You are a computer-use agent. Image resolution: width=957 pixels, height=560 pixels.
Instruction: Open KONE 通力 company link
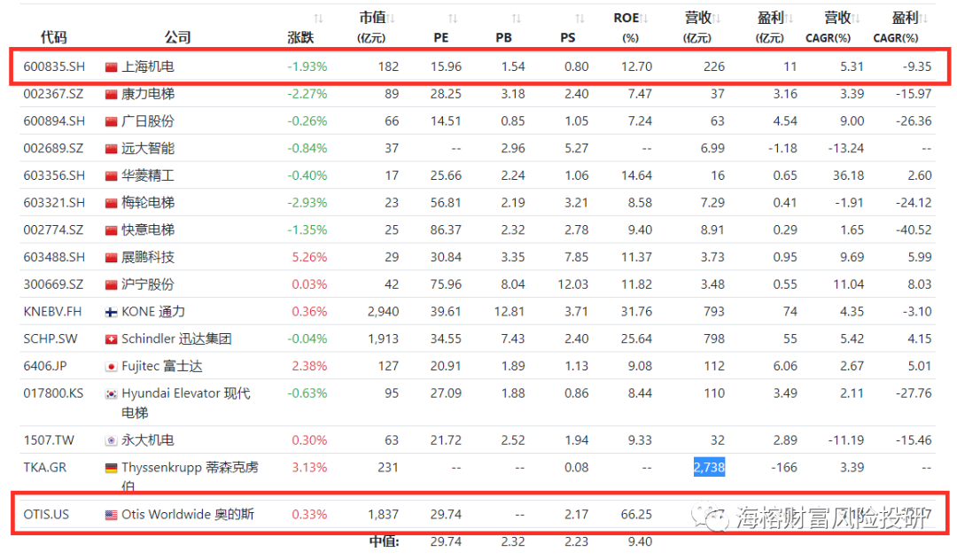pos(153,312)
